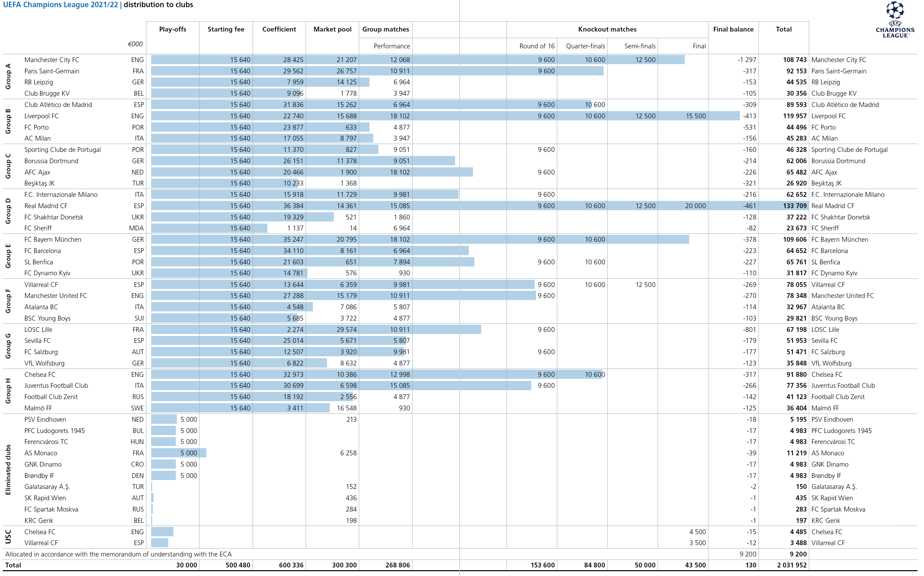Click the Quarter-finals sub-header

pyautogui.click(x=585, y=46)
